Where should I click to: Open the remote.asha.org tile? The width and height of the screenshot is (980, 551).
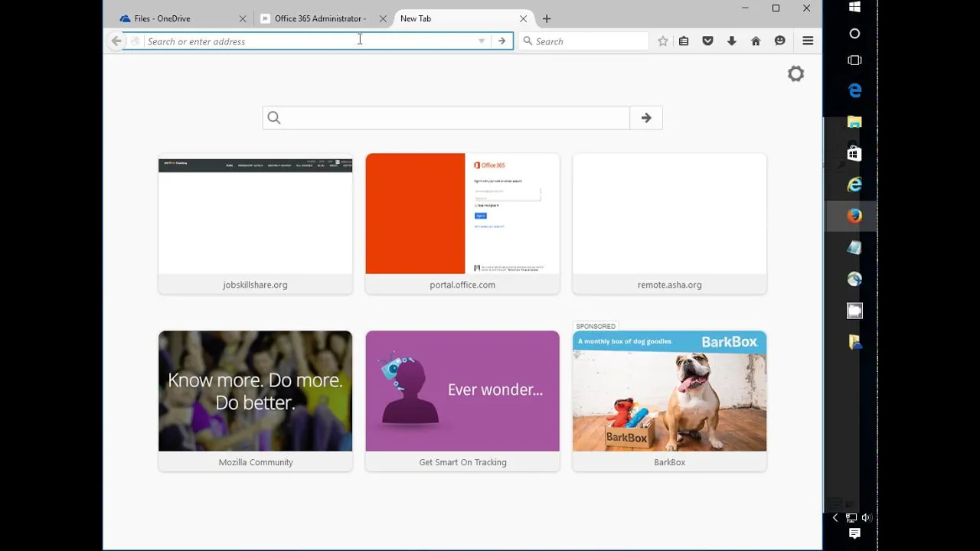[x=669, y=223]
